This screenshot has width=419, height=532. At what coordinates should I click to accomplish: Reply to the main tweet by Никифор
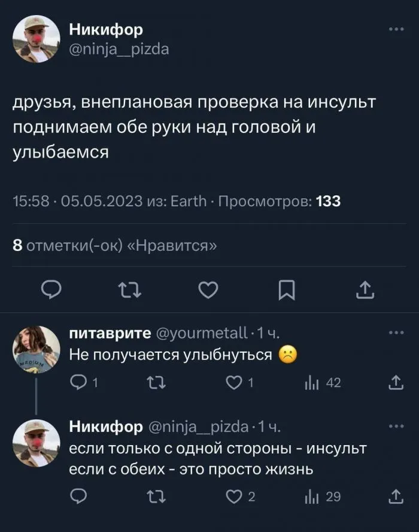53,291
